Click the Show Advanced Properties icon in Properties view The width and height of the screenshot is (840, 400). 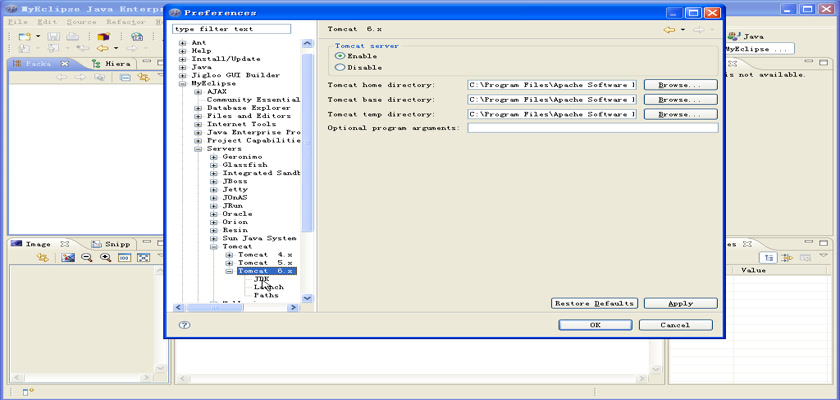pyautogui.click(x=786, y=258)
